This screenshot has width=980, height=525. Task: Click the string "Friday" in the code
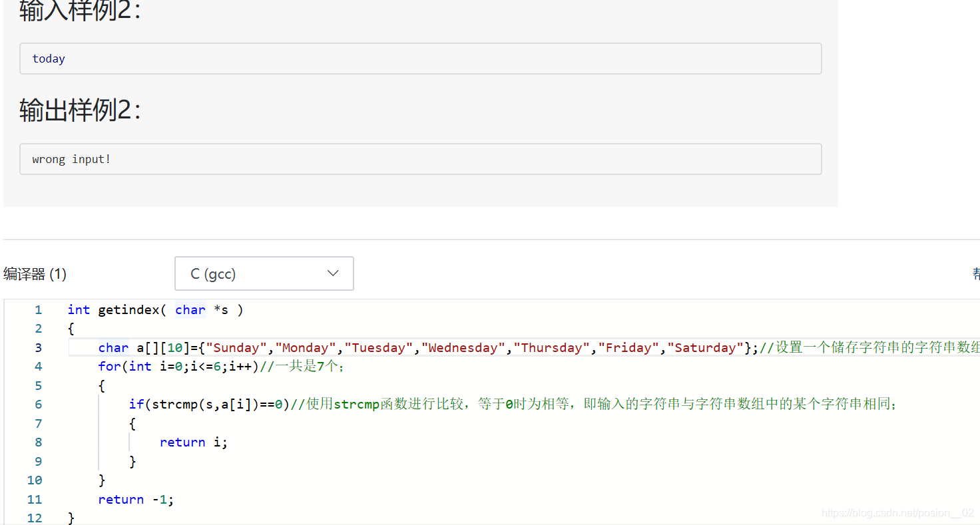tap(628, 347)
